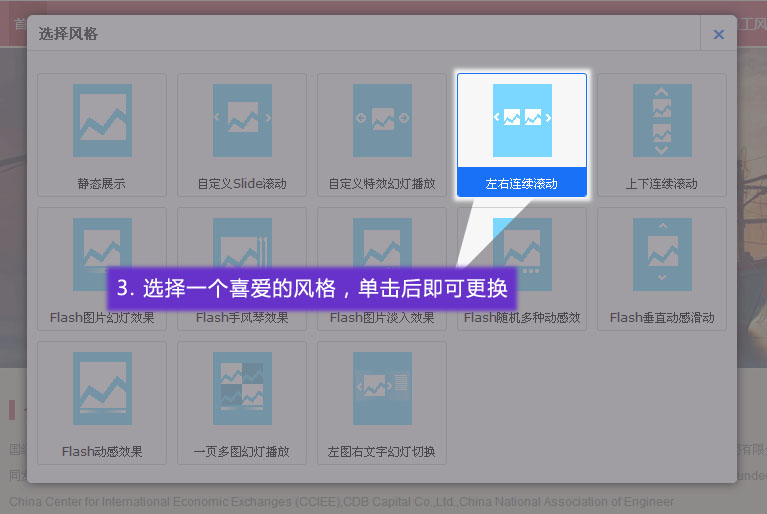Choose the 自定义Slide滚动 style icon
Viewport: 767px width, 514px height.
pyautogui.click(x=242, y=120)
